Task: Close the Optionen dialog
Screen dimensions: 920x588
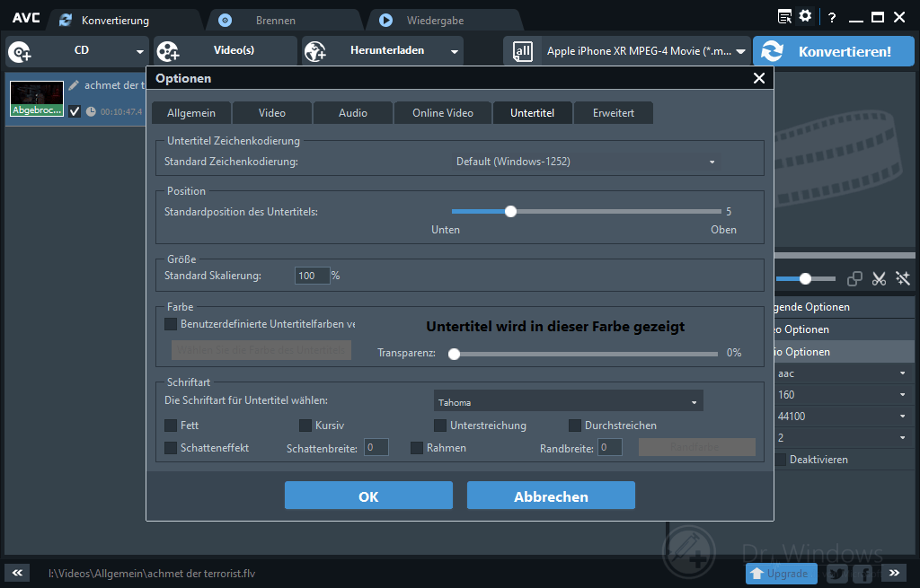Action: 759,78
